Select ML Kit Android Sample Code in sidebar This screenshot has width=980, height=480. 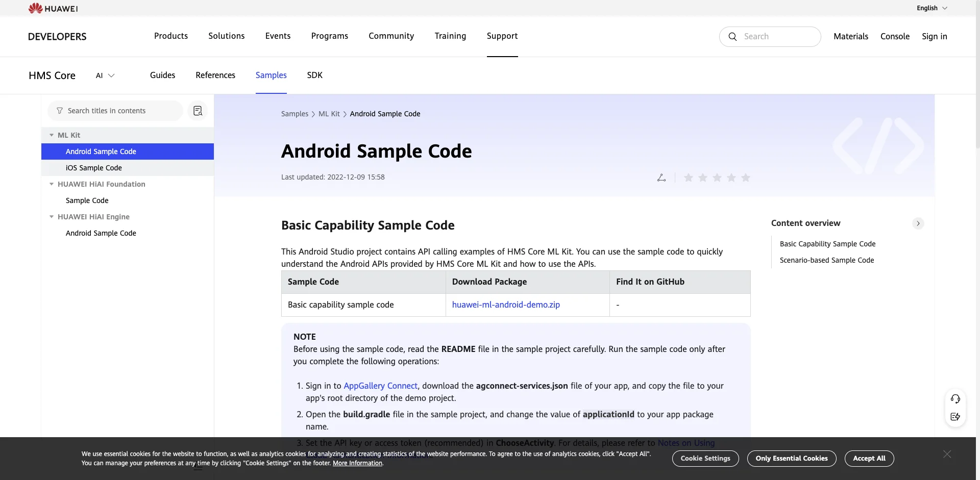point(128,151)
